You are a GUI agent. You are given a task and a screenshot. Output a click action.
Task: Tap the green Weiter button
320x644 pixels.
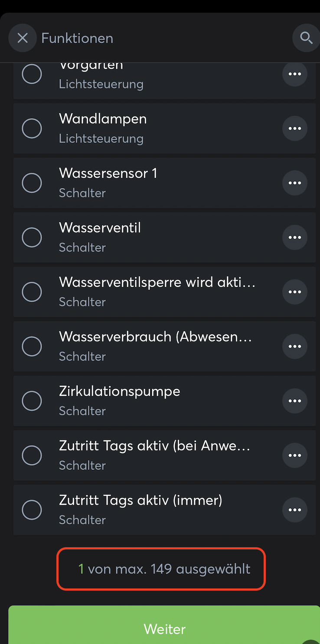point(164,628)
